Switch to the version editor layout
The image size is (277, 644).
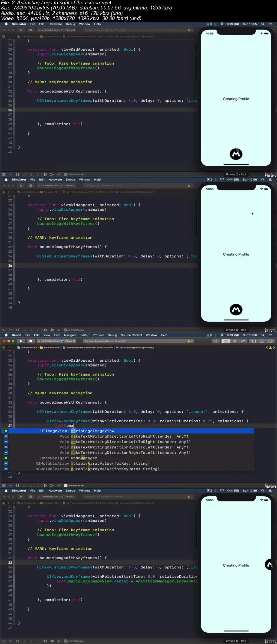(243, 341)
